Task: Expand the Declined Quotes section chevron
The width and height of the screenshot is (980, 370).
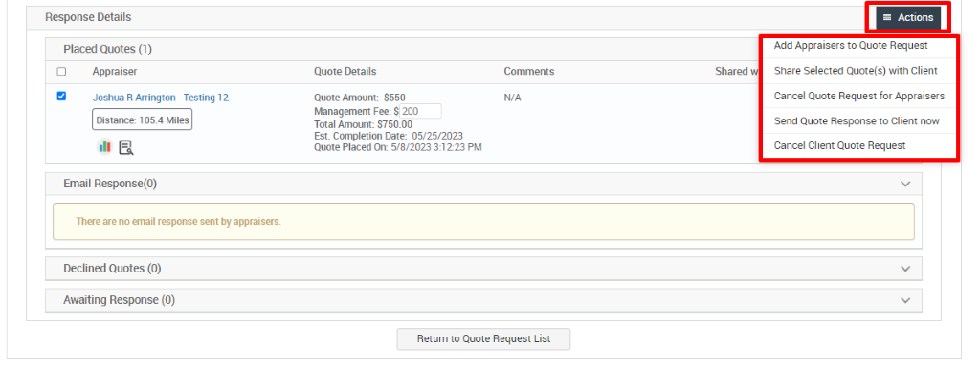Action: (905, 269)
